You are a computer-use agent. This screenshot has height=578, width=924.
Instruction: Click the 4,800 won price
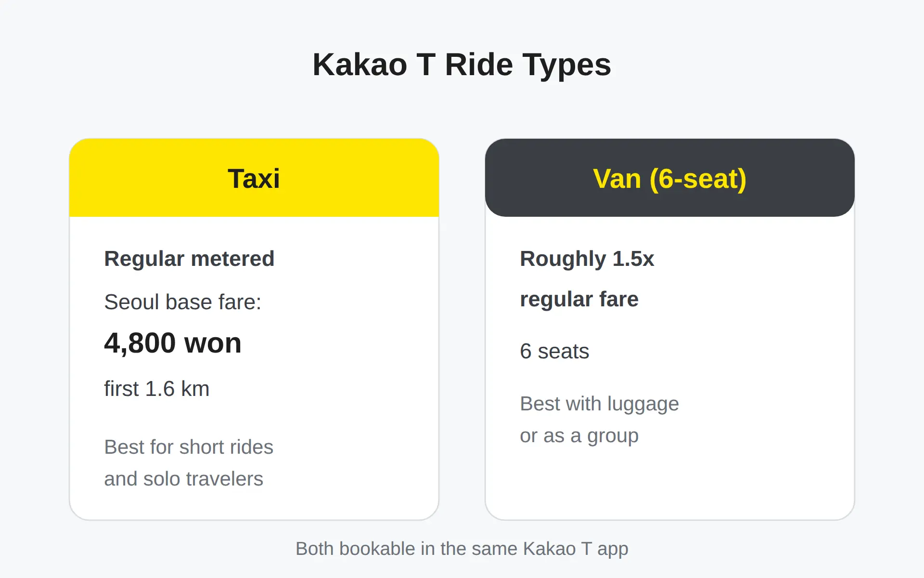click(x=173, y=343)
